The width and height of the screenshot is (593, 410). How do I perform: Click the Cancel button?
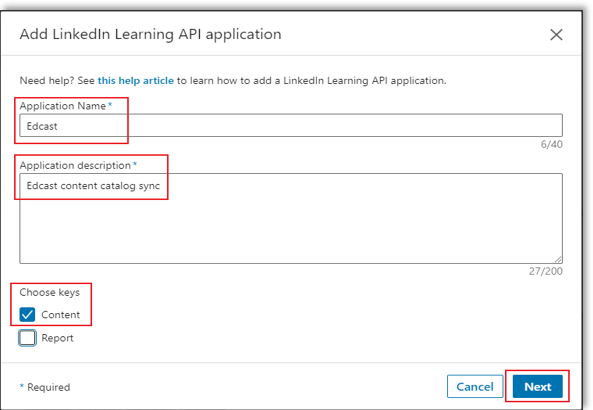click(x=475, y=387)
